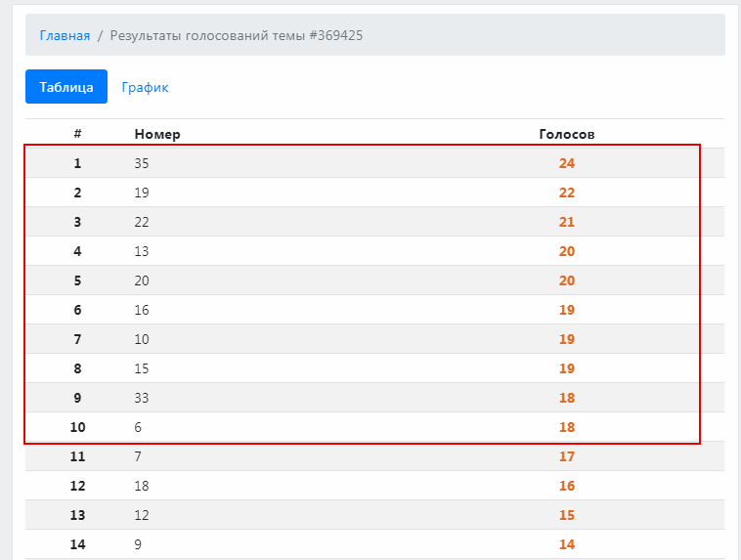This screenshot has width=741, height=560.
Task: Click the vote count 19 in row 6
Action: [567, 310]
